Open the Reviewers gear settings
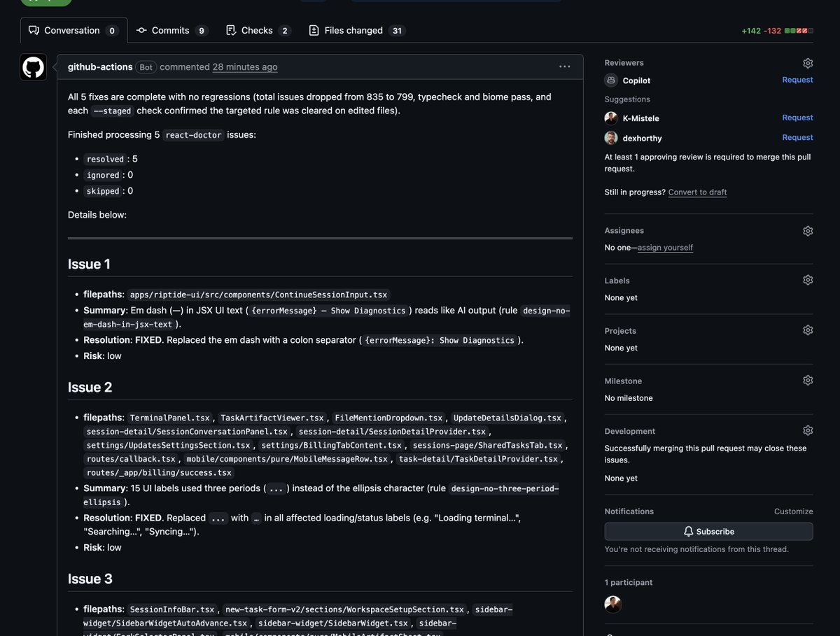 coord(808,63)
